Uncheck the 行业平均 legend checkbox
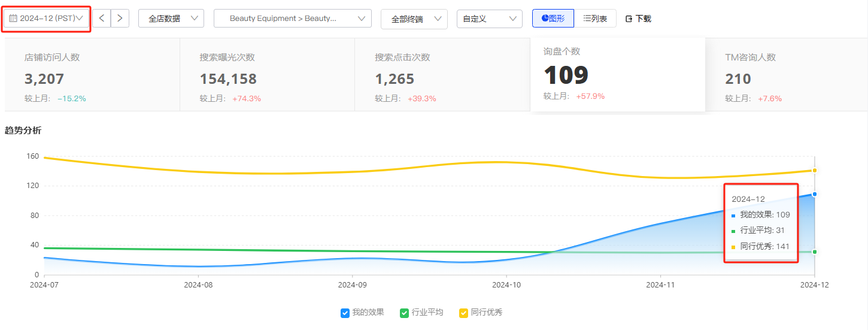This screenshot has width=868, height=330. pos(404,313)
